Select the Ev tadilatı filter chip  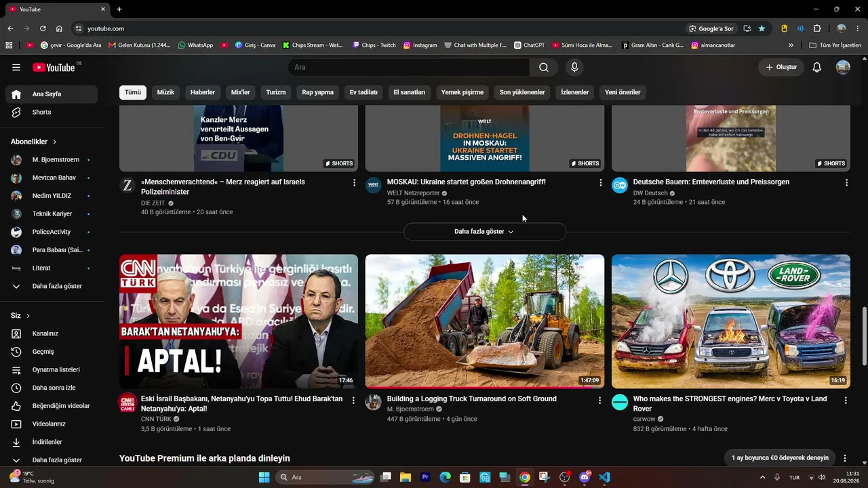tap(363, 92)
